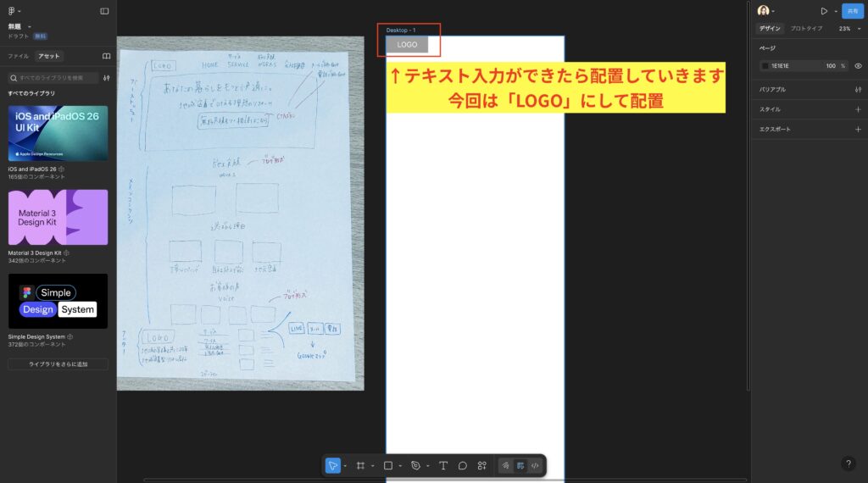
Task: Open the Material 3 Design Kit thumbnail
Action: point(58,218)
